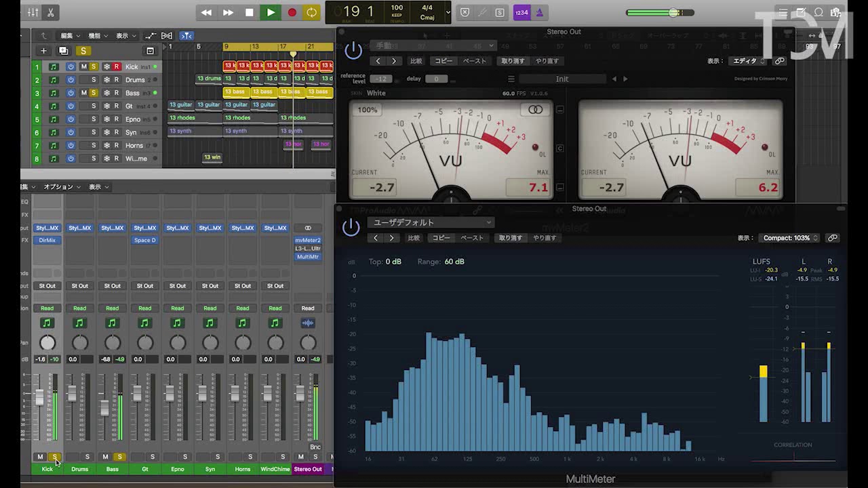Toggle the global solo S button in track header
Screen dimensions: 868x488
click(83, 51)
